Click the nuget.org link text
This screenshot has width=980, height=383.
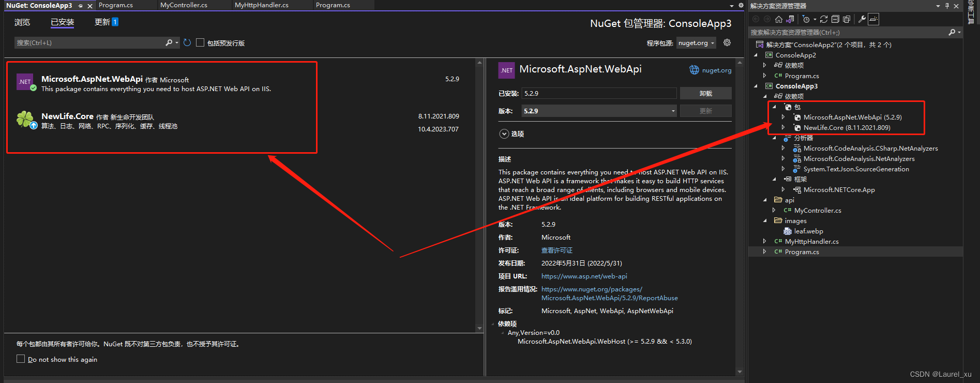(x=717, y=70)
